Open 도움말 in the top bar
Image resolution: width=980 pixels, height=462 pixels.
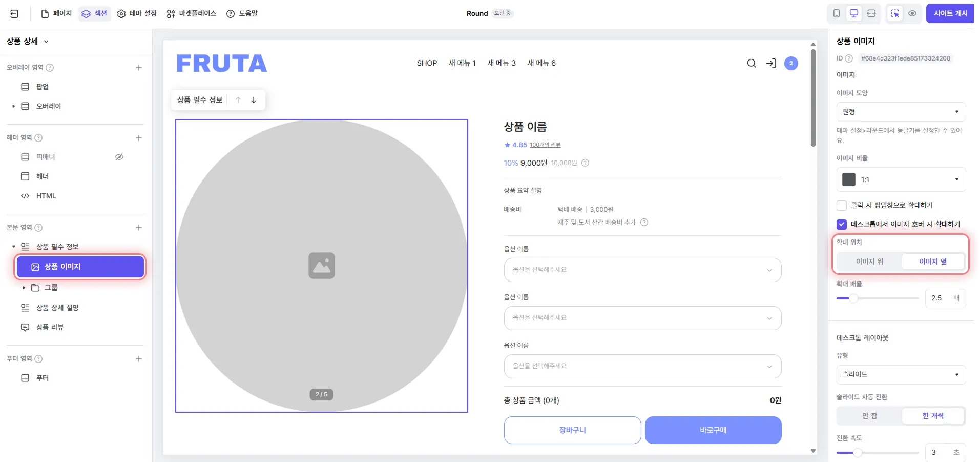[x=242, y=13]
